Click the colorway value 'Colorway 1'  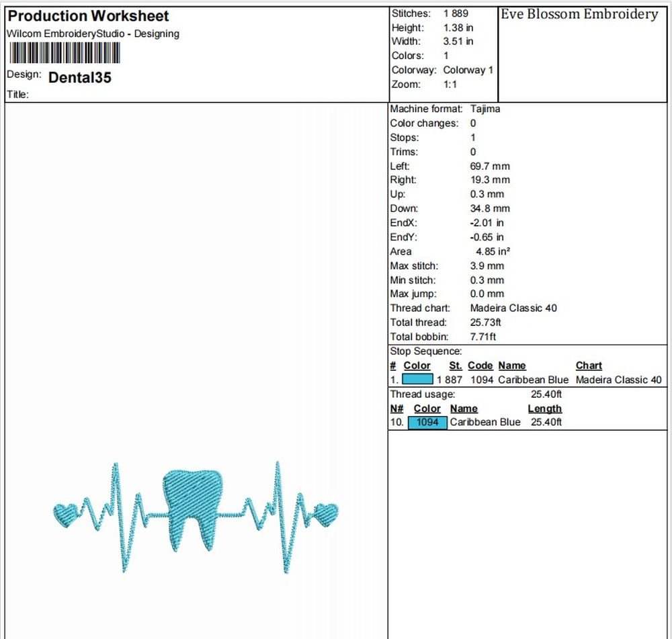pos(468,70)
